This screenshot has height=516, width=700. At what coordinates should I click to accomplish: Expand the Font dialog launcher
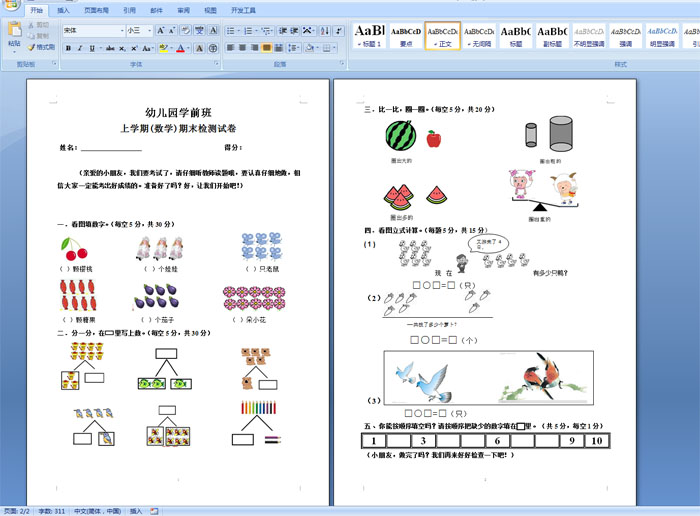pyautogui.click(x=216, y=64)
